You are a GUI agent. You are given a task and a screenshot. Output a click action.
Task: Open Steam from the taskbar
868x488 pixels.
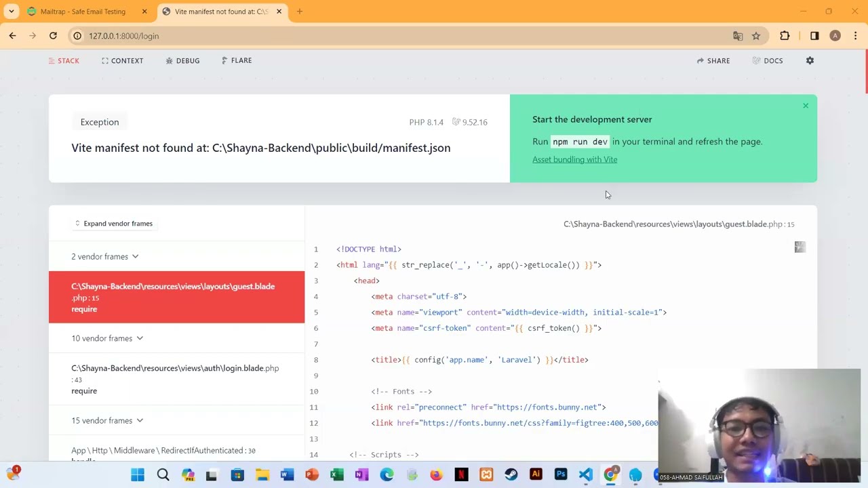coord(511,474)
